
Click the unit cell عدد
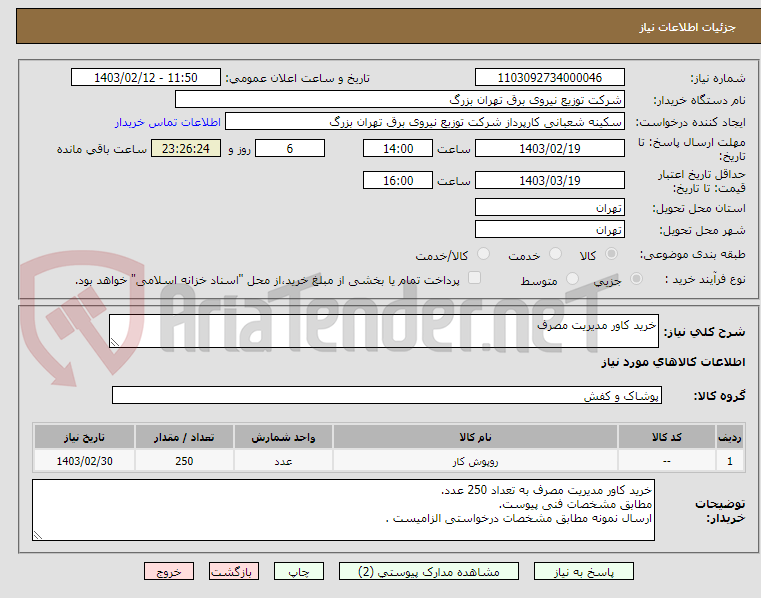283,461
